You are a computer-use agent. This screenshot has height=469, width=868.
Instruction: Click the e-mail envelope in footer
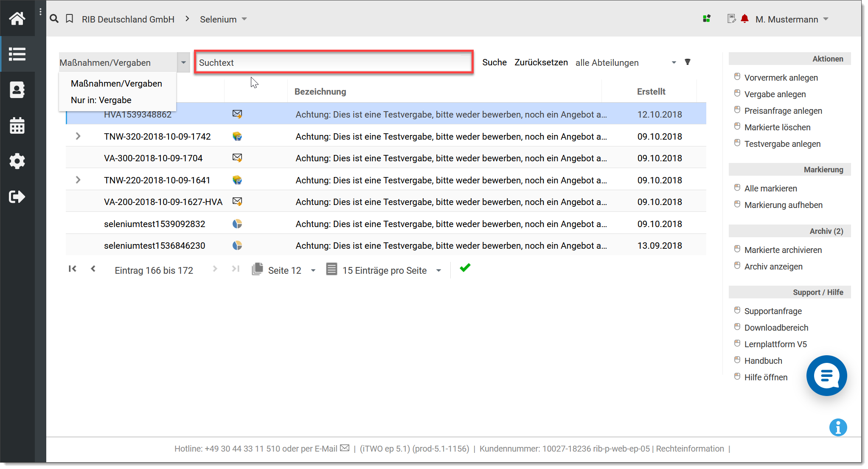pyautogui.click(x=345, y=448)
